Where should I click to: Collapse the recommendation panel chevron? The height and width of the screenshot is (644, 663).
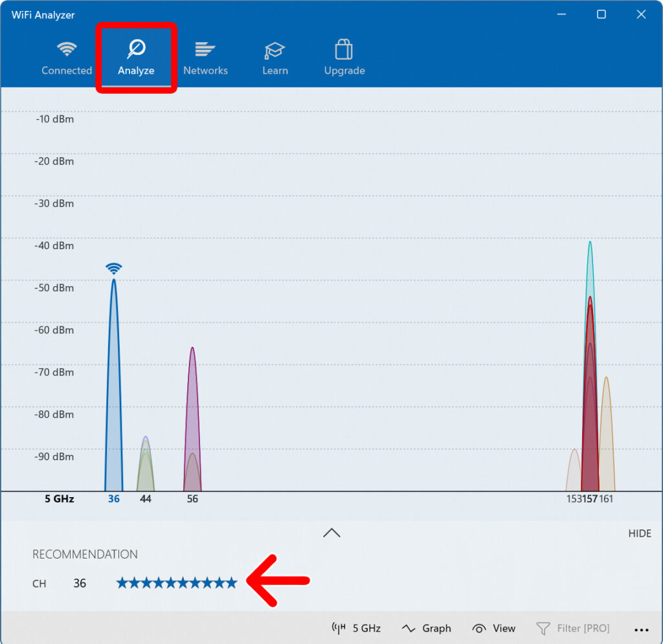click(x=331, y=533)
